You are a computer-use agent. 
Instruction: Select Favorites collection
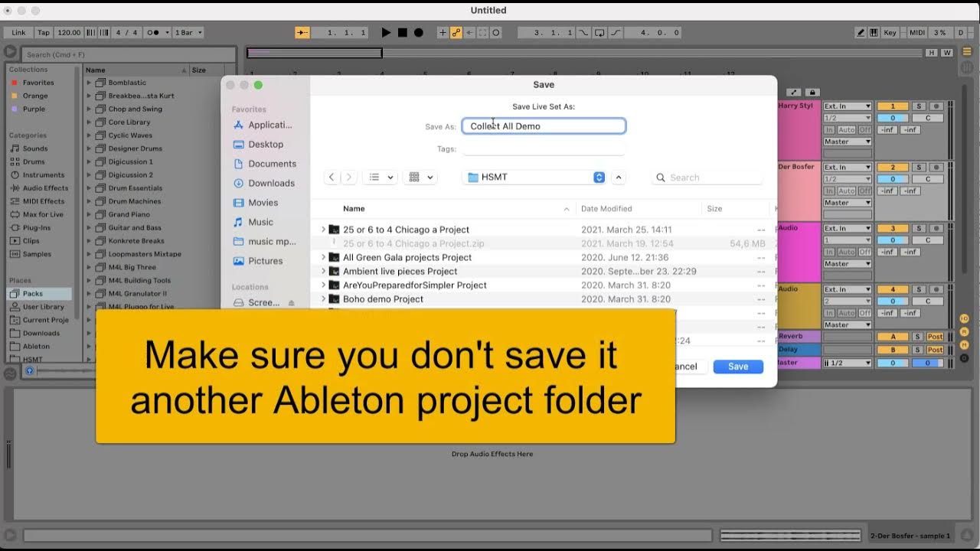click(38, 83)
